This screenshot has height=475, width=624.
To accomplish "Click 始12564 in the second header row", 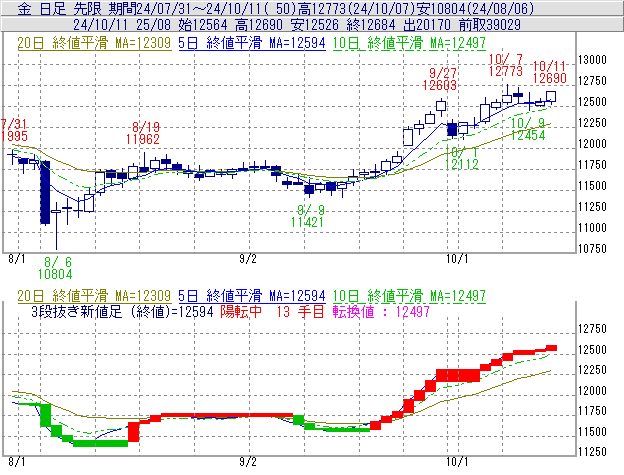I will coord(203,25).
